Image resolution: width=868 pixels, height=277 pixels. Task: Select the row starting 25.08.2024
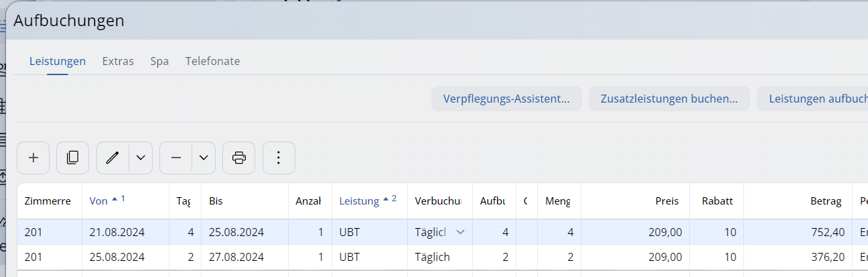coord(117,257)
